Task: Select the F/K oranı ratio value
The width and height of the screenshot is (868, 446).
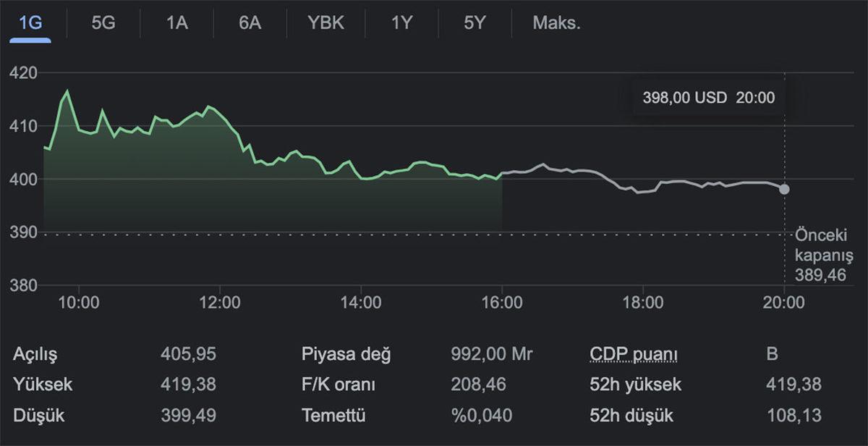Action: coord(477,384)
